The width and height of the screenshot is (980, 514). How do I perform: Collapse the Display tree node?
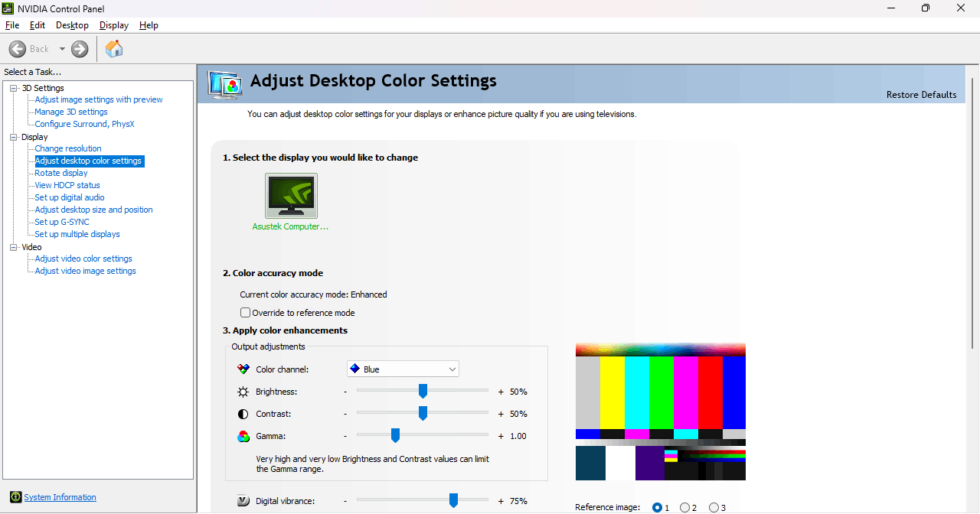13,137
